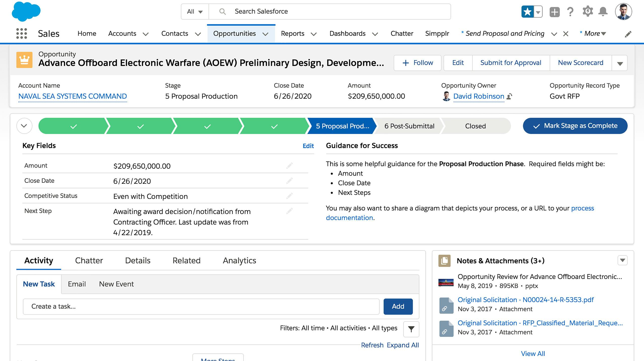Click the Salesforce cloud logo

(x=26, y=12)
